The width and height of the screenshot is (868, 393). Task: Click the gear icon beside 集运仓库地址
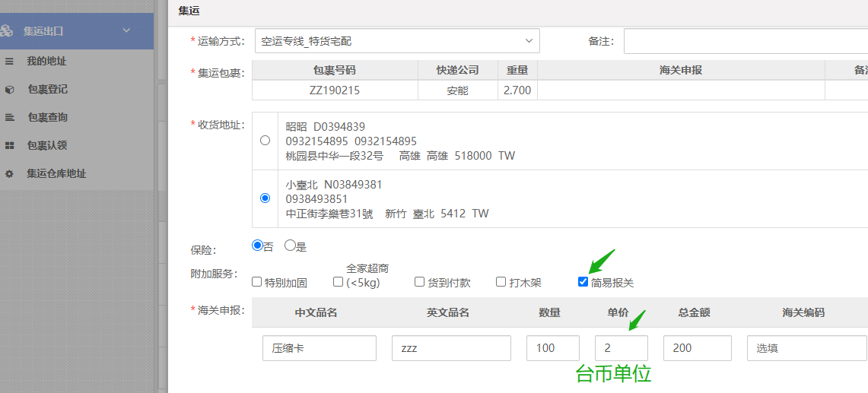click(x=9, y=173)
